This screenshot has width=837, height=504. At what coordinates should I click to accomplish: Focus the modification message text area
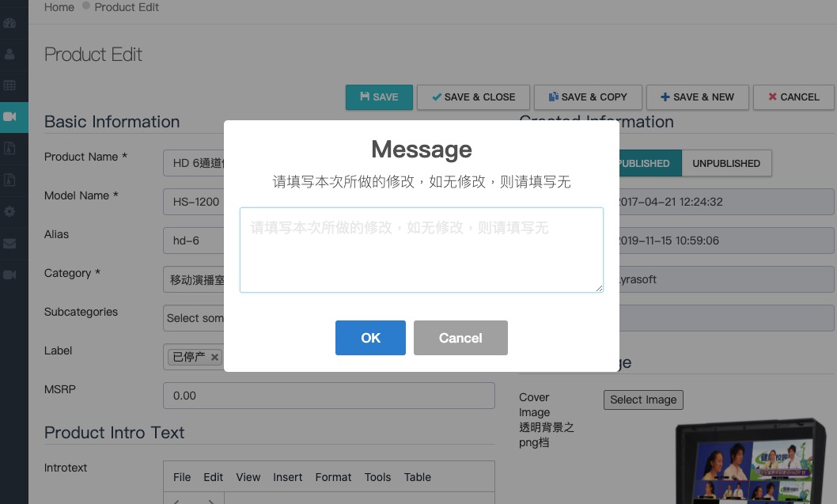click(421, 250)
